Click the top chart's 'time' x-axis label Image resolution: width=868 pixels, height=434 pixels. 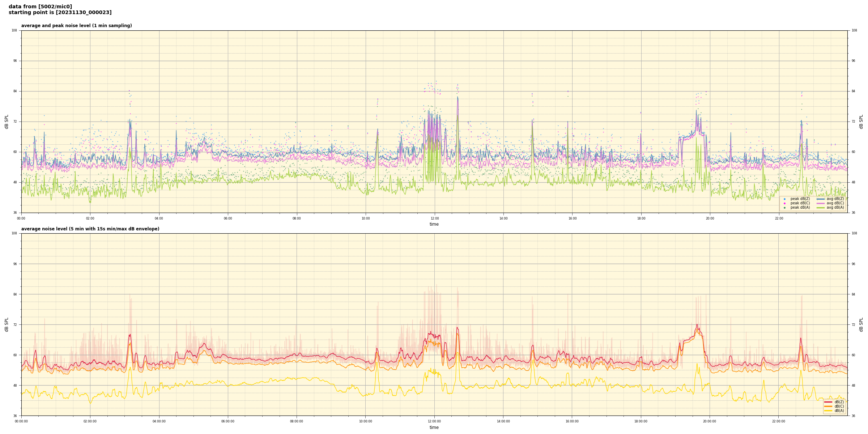434,224
